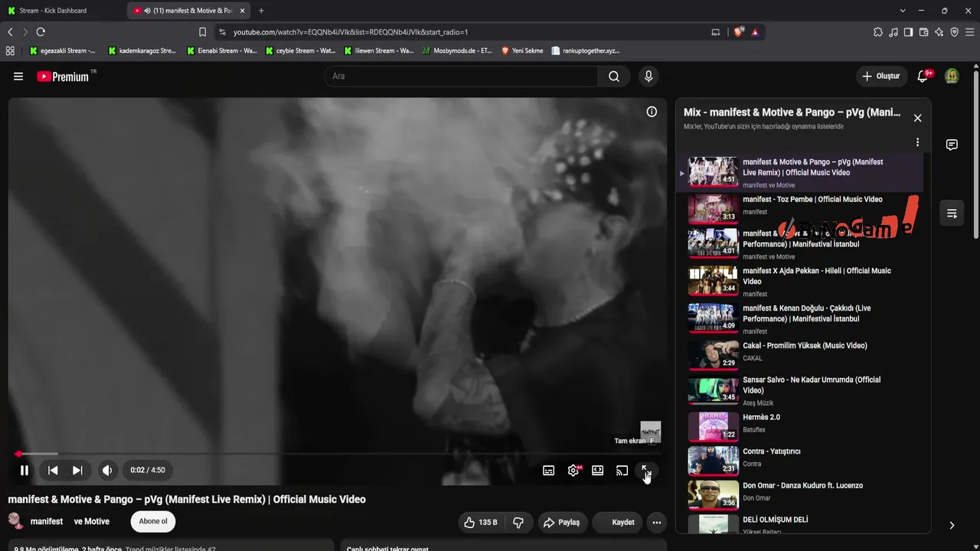Open player settings gear
Image resolution: width=980 pixels, height=551 pixels.
(573, 471)
